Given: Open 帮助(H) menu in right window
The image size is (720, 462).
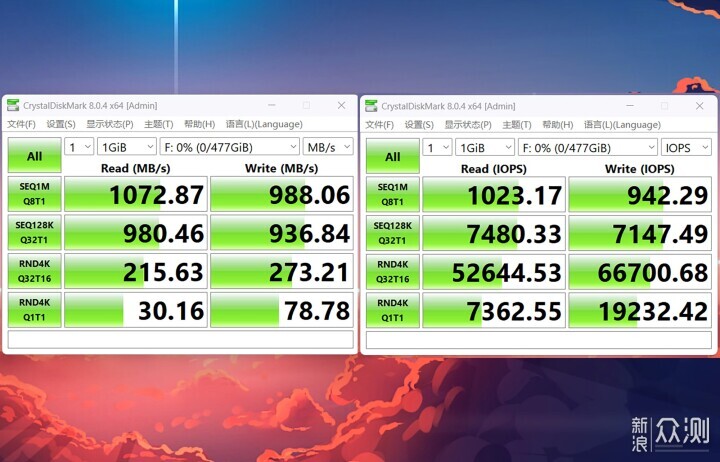Looking at the screenshot, I should tap(557, 124).
